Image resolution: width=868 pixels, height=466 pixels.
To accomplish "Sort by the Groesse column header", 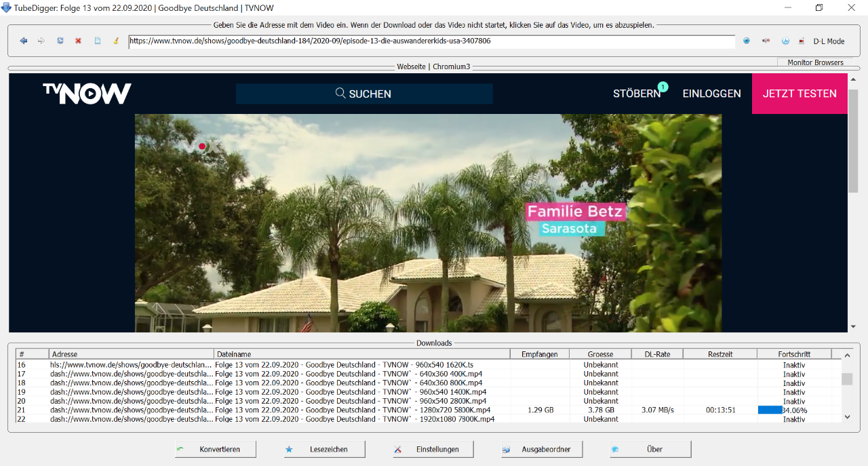I will [x=601, y=354].
